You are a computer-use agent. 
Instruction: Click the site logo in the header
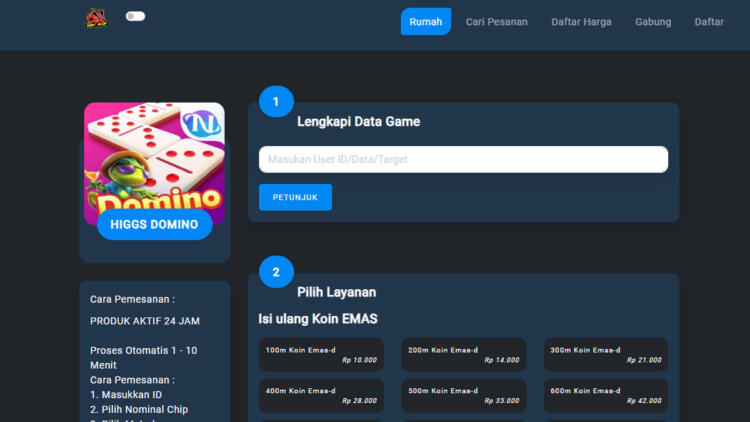[x=96, y=18]
